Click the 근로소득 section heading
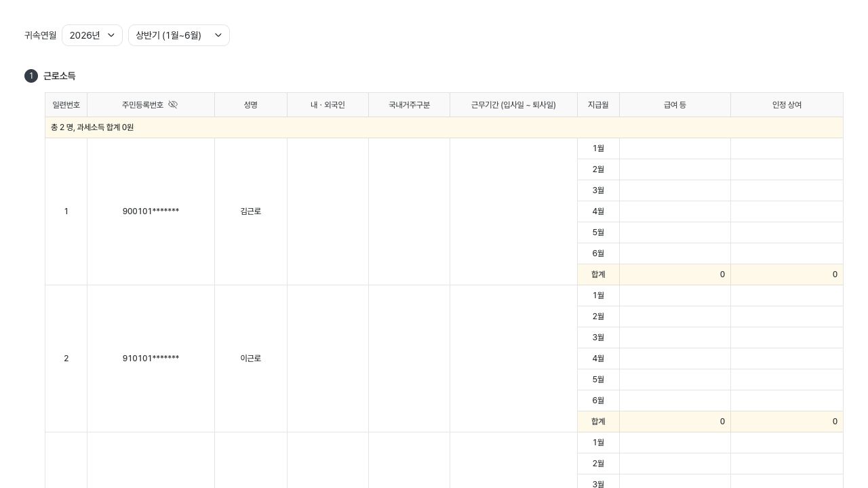The width and height of the screenshot is (868, 488). pos(59,76)
